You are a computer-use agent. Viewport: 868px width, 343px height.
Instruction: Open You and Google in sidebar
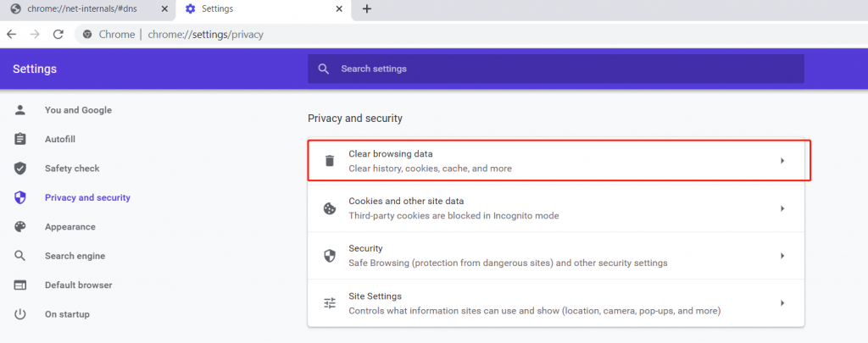coord(78,110)
